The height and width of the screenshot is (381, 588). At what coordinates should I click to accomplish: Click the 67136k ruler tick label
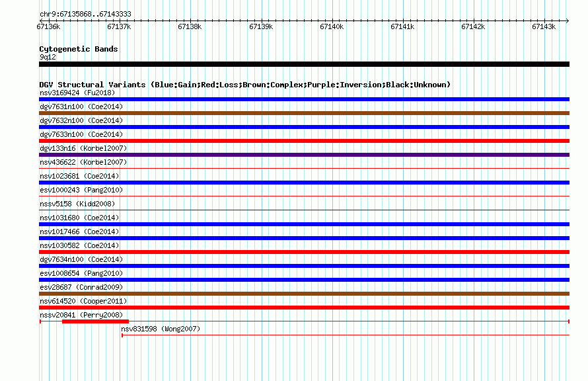click(48, 26)
